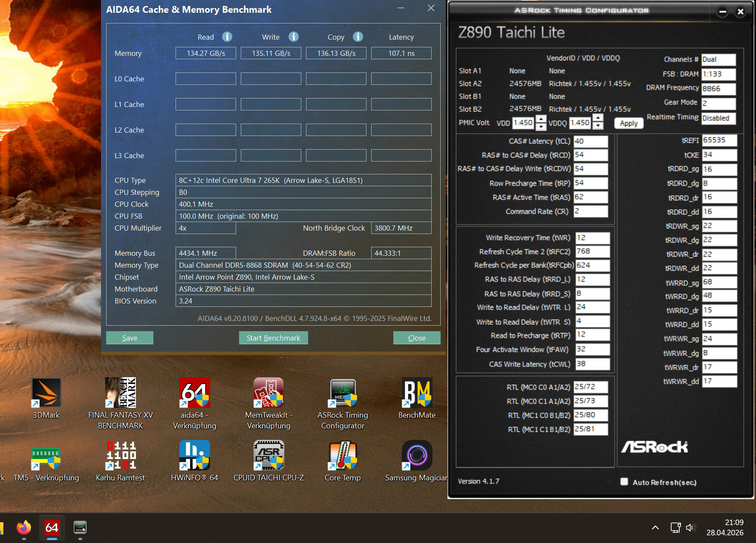This screenshot has height=543, width=756.
Task: Minimize the AIDA64 benchmark window
Action: pos(401,8)
